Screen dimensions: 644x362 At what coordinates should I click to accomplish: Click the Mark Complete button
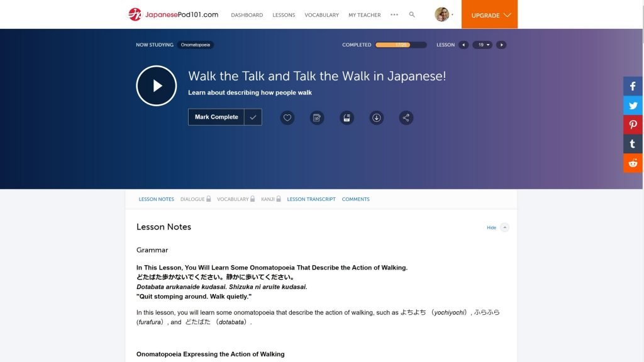[216, 118]
